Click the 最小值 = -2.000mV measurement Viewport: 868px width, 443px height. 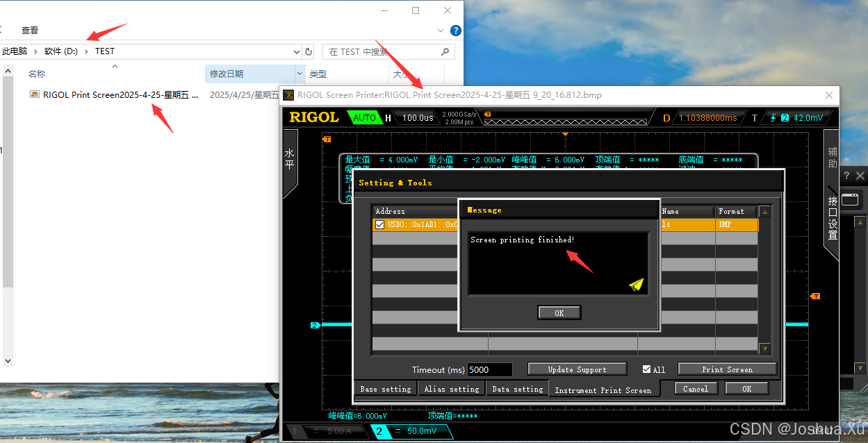466,160
